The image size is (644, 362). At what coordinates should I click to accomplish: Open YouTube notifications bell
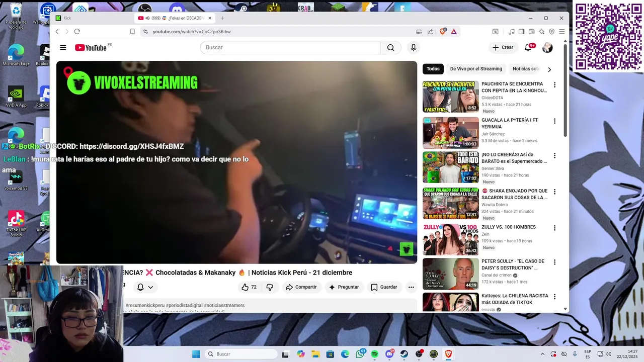528,47
